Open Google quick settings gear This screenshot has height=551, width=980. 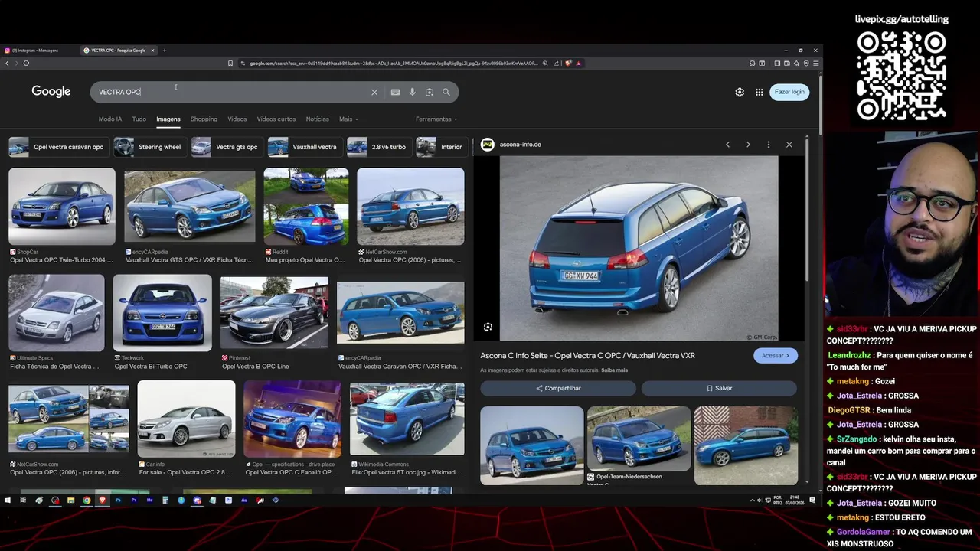point(740,92)
